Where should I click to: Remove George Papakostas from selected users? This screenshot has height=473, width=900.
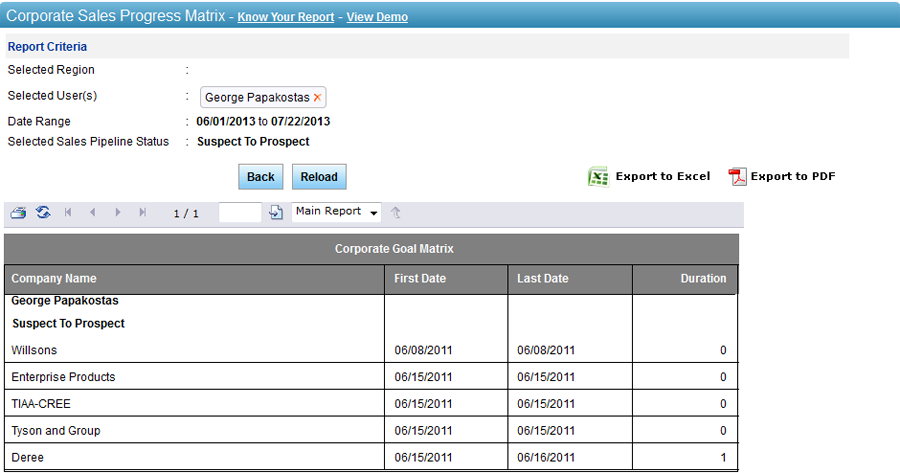318,98
